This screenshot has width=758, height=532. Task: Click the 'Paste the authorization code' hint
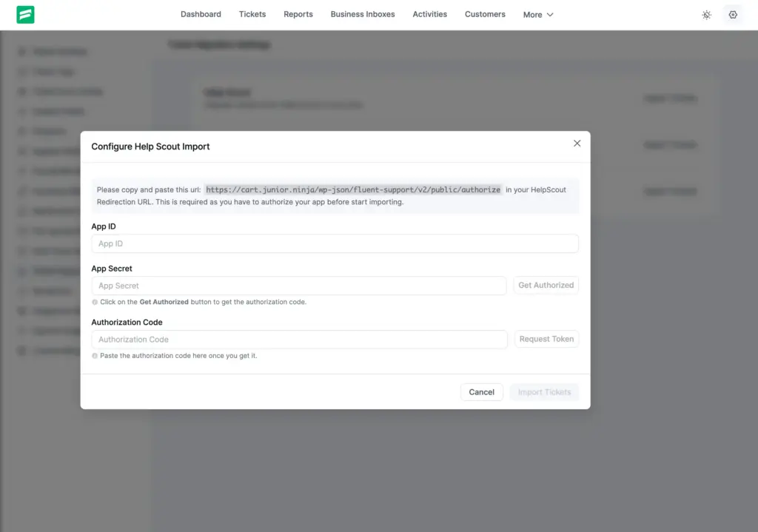pyautogui.click(x=178, y=356)
